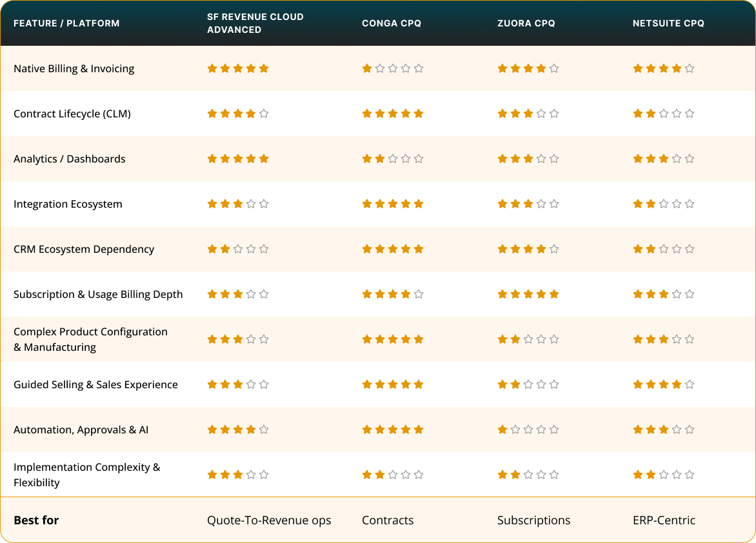Click the 'CONGA CPQ' column header
The image size is (756, 543).
(392, 23)
